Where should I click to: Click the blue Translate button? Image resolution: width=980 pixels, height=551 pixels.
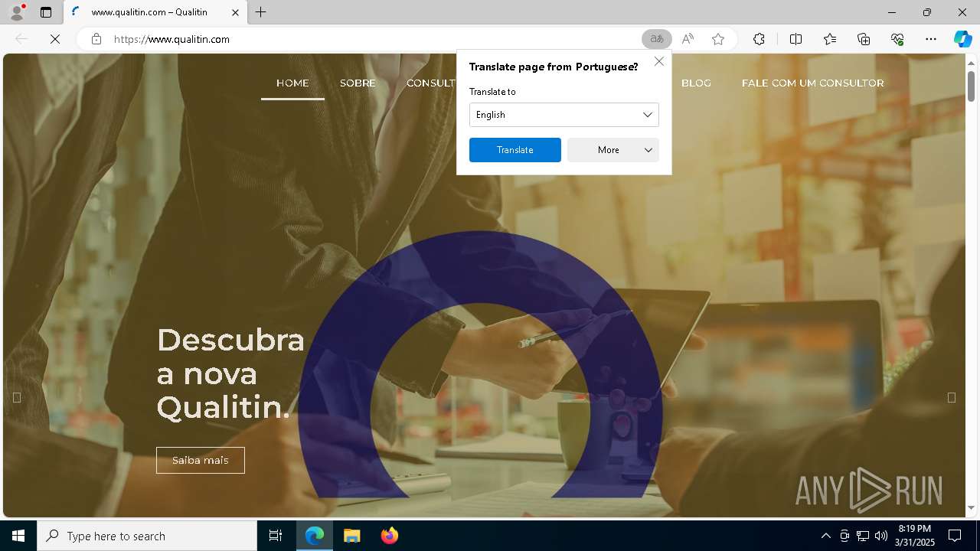pyautogui.click(x=515, y=150)
